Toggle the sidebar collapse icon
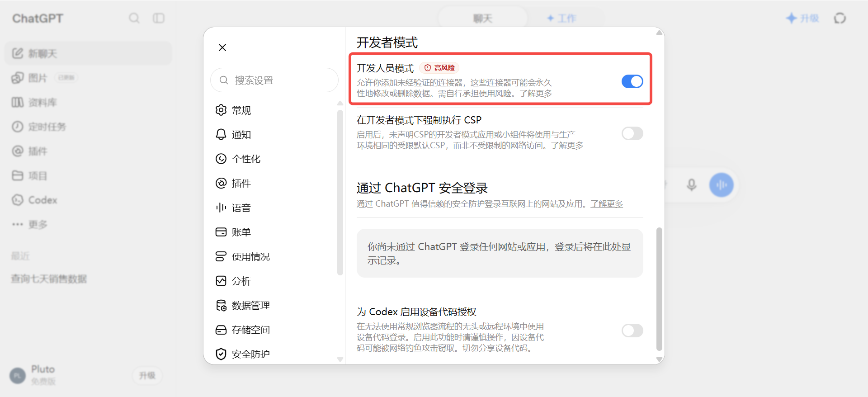868x397 pixels. click(x=159, y=18)
